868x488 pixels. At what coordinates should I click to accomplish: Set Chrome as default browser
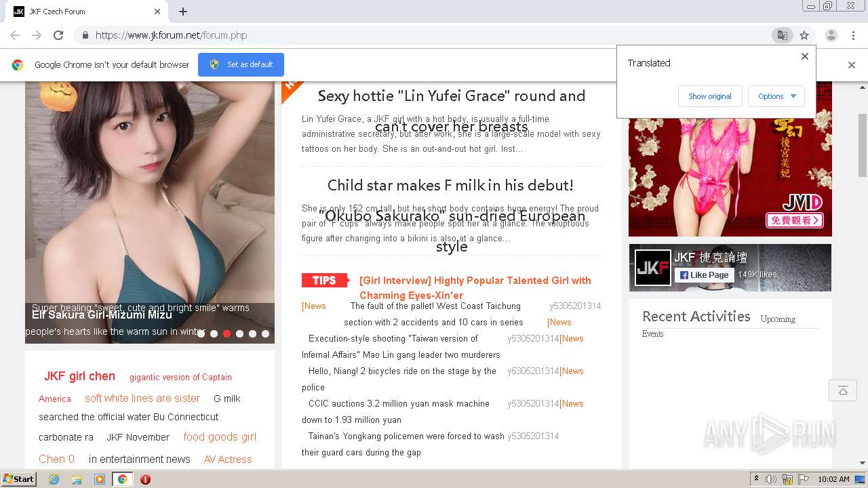click(241, 64)
